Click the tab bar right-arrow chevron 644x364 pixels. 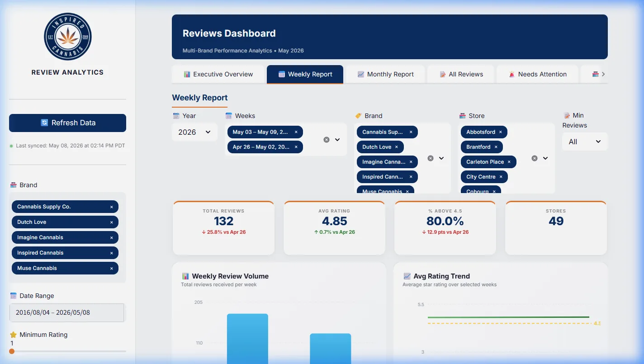point(603,74)
